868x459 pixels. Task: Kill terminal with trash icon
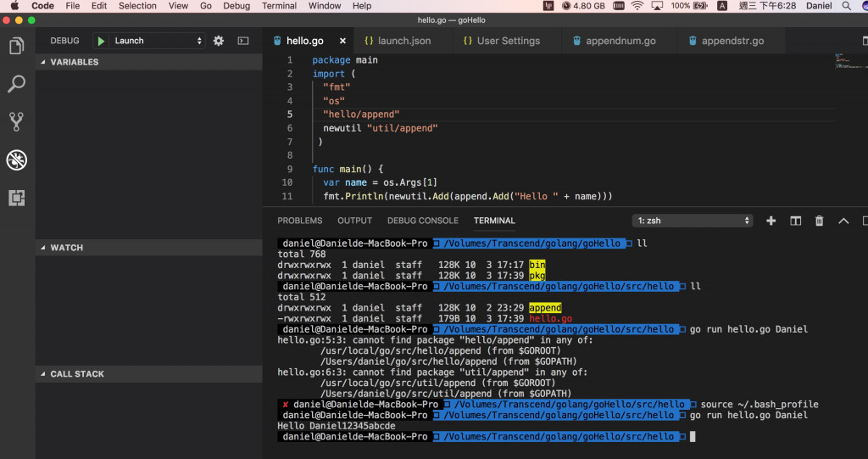[x=820, y=221]
